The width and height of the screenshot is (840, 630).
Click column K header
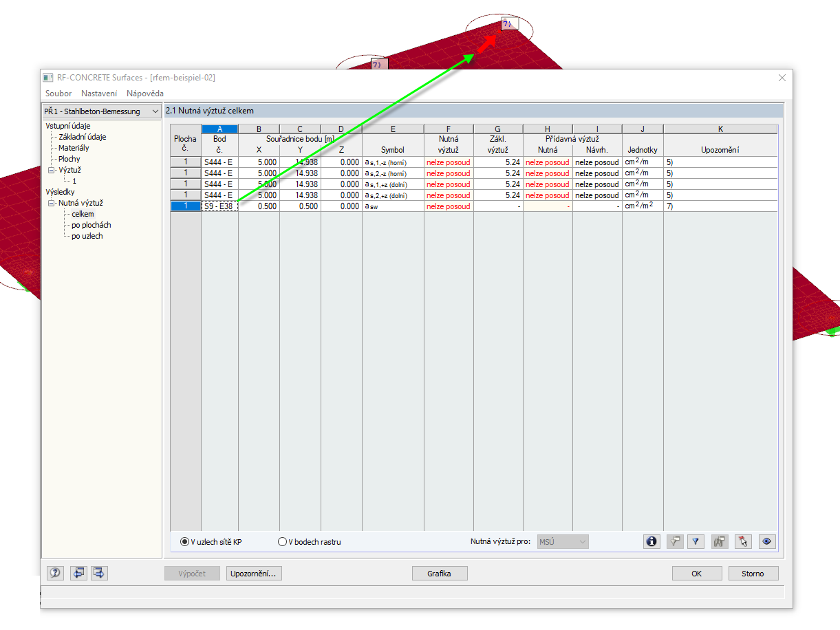click(720, 129)
